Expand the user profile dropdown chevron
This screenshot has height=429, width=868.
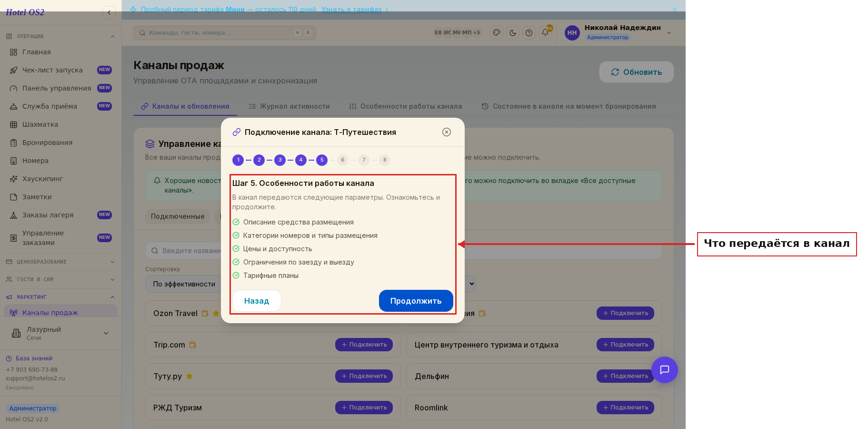pyautogui.click(x=669, y=33)
